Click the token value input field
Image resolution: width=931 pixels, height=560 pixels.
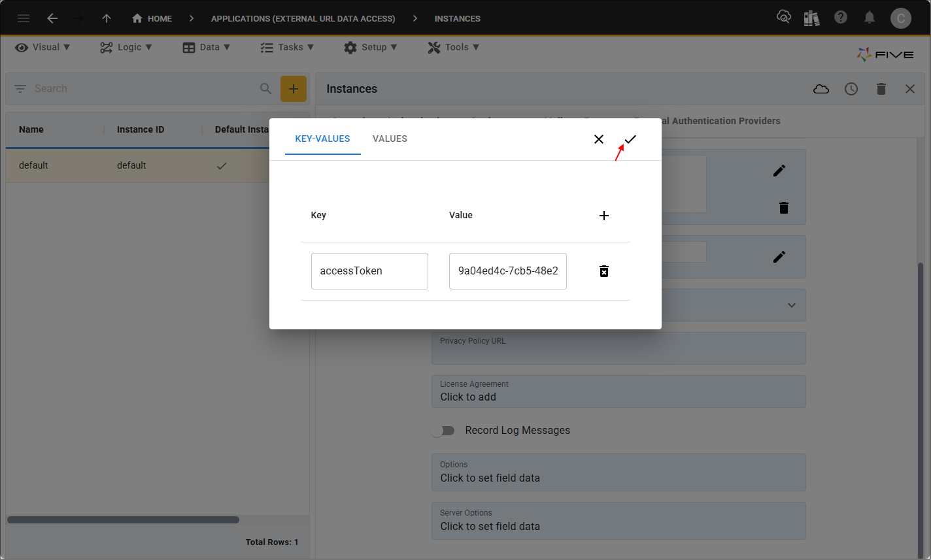(x=507, y=271)
